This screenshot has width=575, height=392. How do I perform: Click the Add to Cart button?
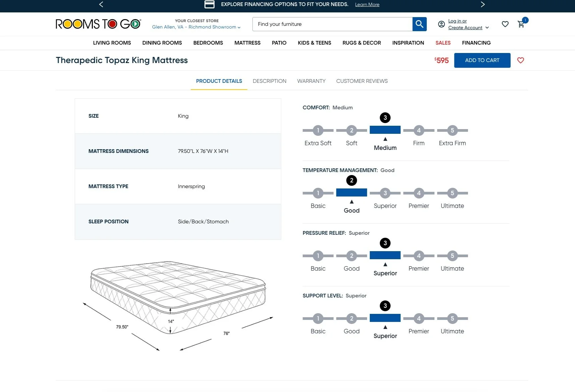(482, 60)
